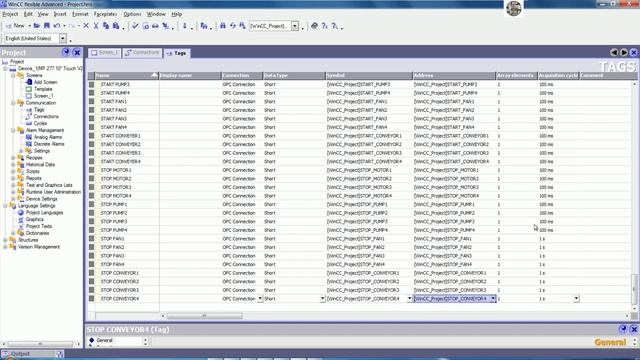Open the English (United States) language dropdown
Image resolution: width=640 pixels, height=360 pixels.
(62, 38)
